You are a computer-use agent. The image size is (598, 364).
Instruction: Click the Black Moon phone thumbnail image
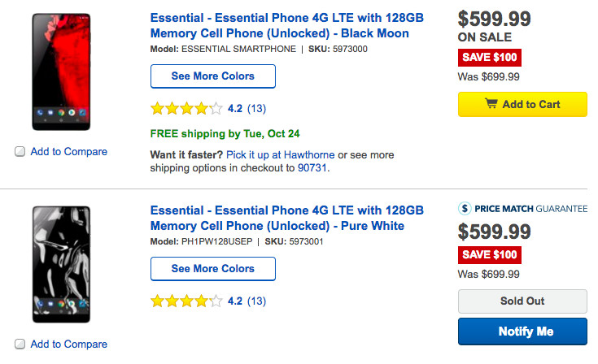coord(59,71)
